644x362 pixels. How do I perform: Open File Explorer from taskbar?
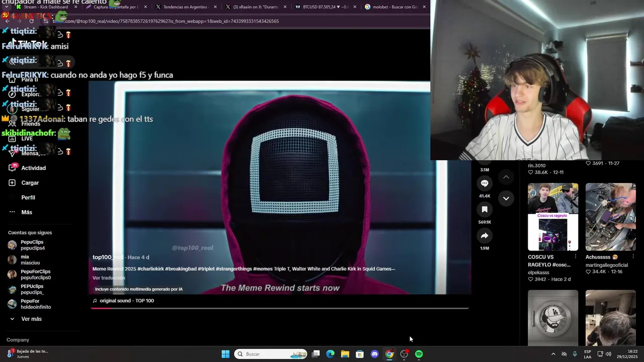(345, 354)
